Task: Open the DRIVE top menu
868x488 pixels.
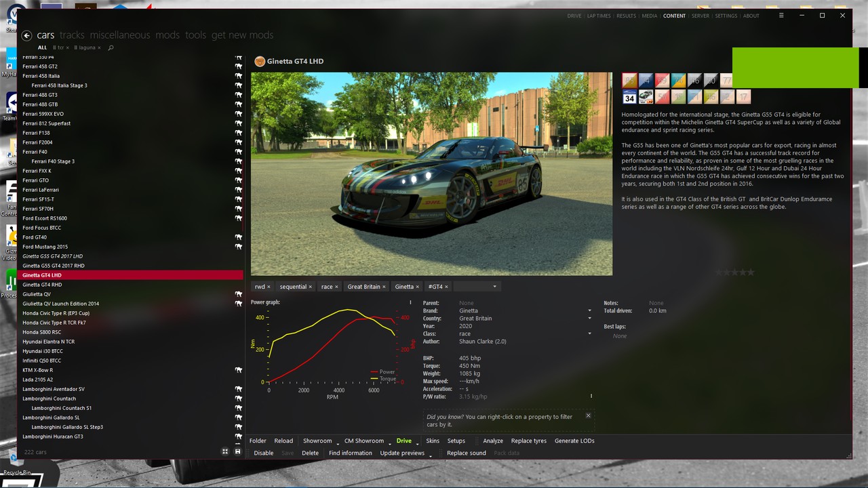Action: (x=574, y=16)
